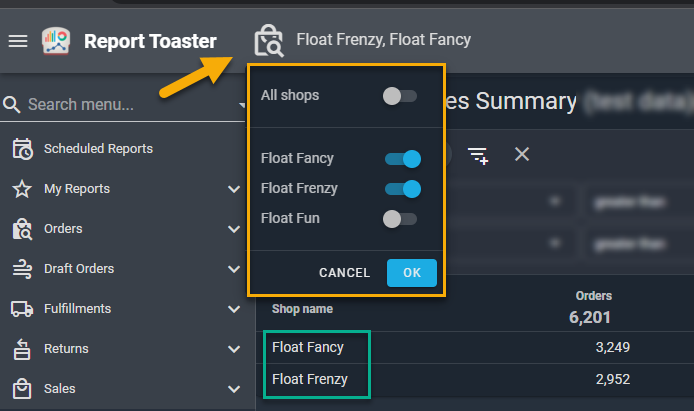Clear filters with the X icon
694x411 pixels.
click(x=521, y=154)
